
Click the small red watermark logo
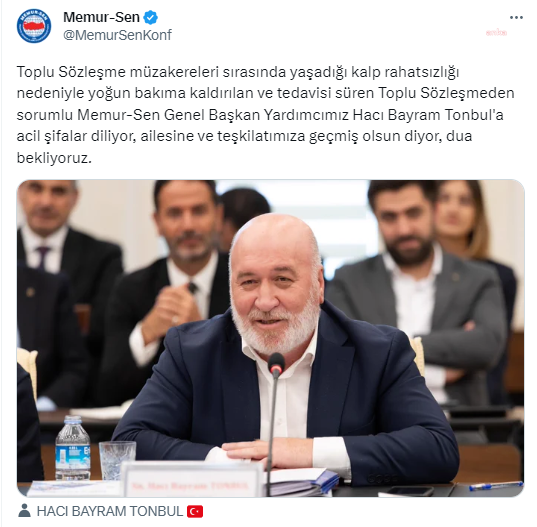[496, 33]
